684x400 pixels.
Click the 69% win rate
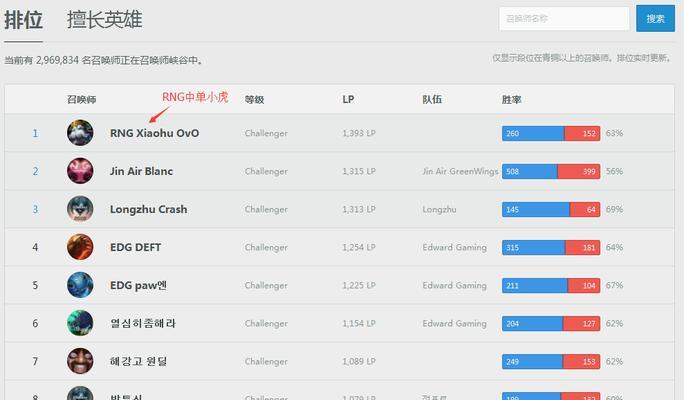point(614,209)
